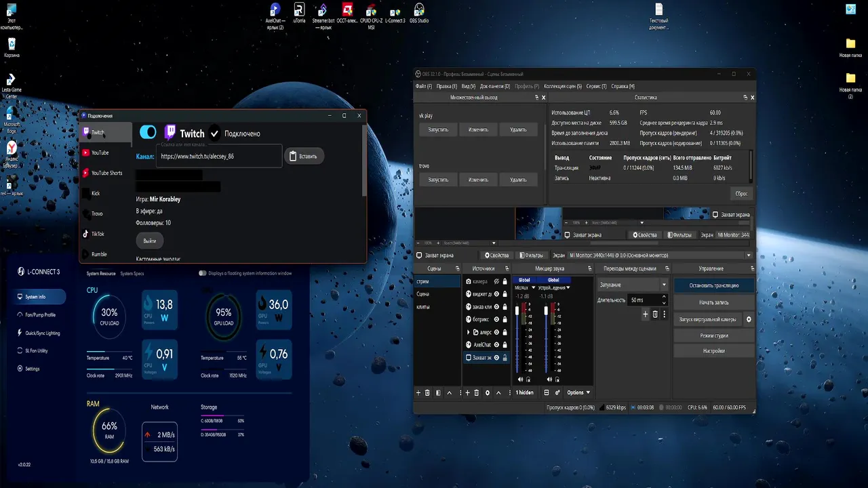Hide the ботрикс source
The height and width of the screenshot is (488, 868).
click(x=496, y=319)
